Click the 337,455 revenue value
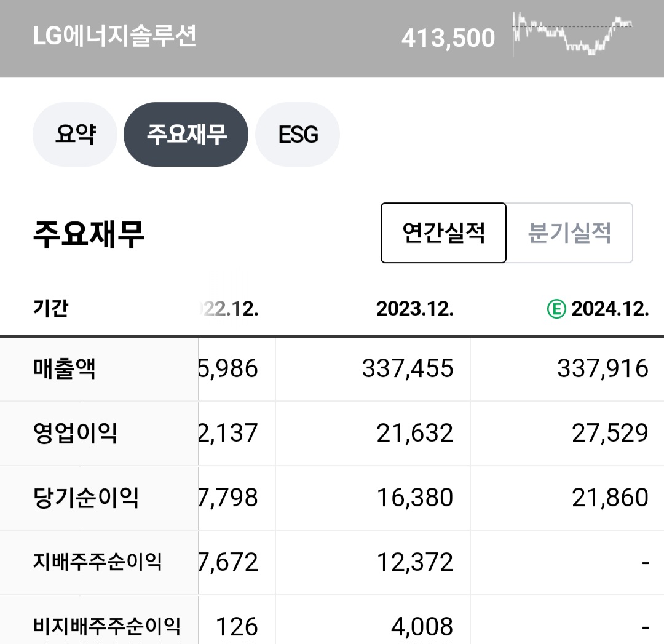The height and width of the screenshot is (644, 664). pos(408,368)
